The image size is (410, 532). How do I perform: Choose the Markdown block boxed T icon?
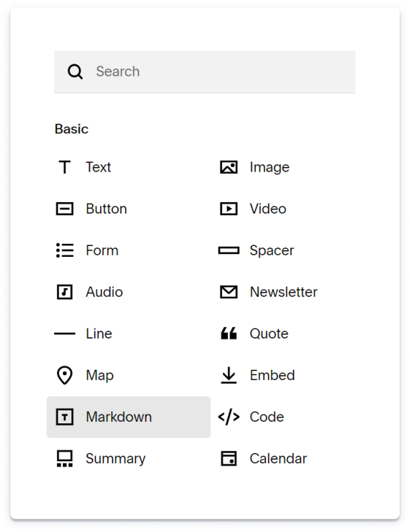pos(64,417)
